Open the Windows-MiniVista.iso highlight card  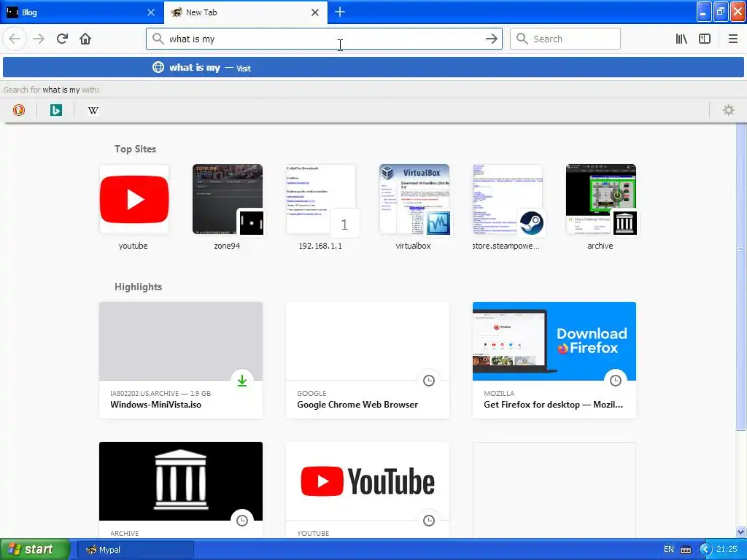tap(181, 360)
